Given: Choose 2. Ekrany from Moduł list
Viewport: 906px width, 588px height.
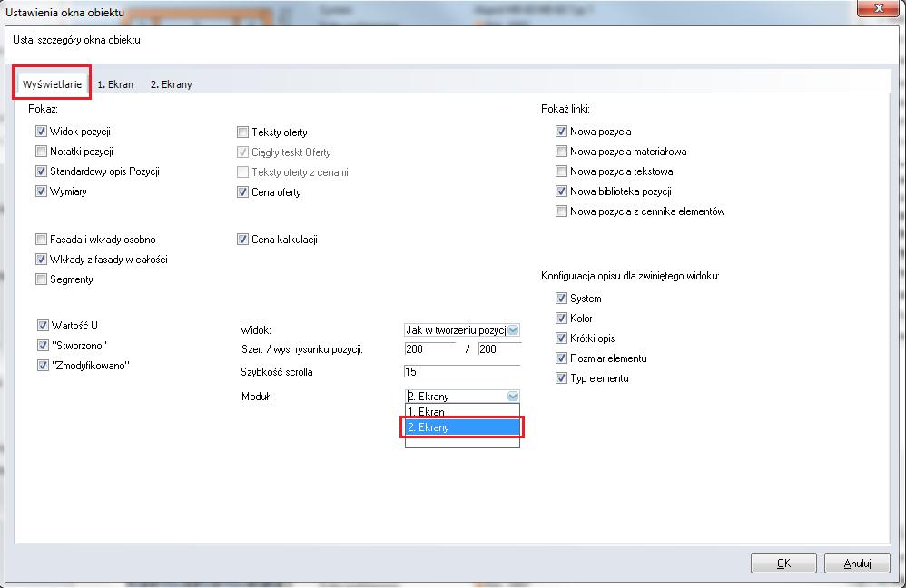Looking at the screenshot, I should [462, 427].
